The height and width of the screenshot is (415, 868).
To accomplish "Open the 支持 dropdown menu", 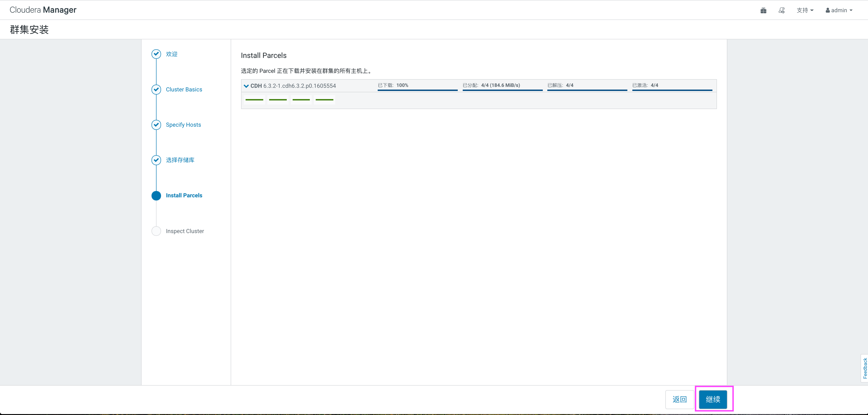I will coord(805,10).
